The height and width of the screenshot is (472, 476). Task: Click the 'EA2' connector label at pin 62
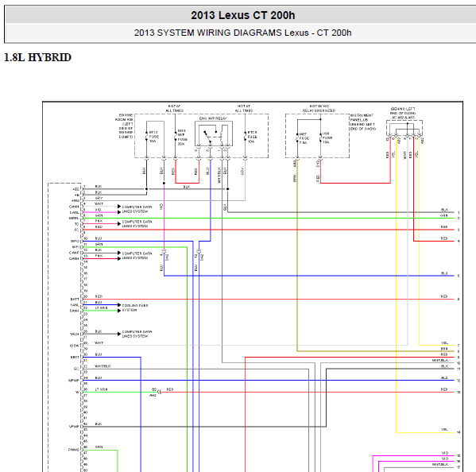(153, 396)
